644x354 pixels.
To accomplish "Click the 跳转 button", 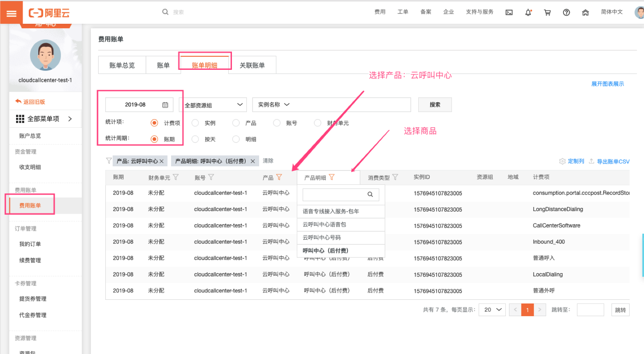I will pos(621,310).
